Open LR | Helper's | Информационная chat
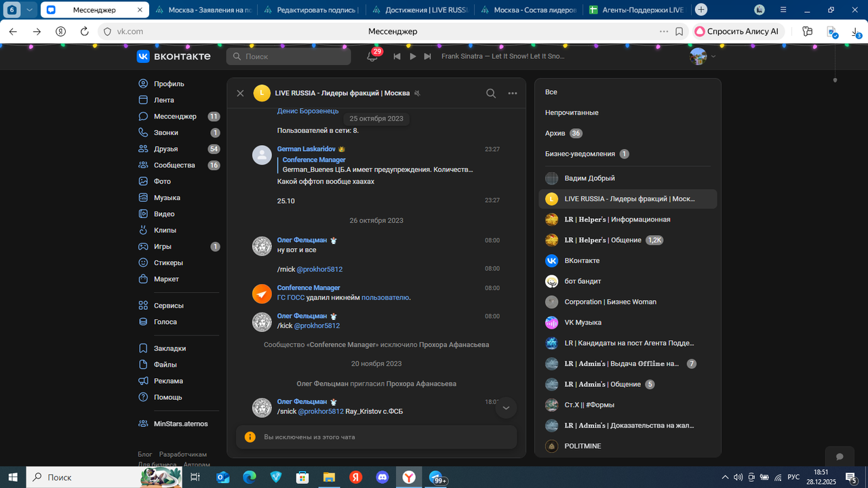 628,220
